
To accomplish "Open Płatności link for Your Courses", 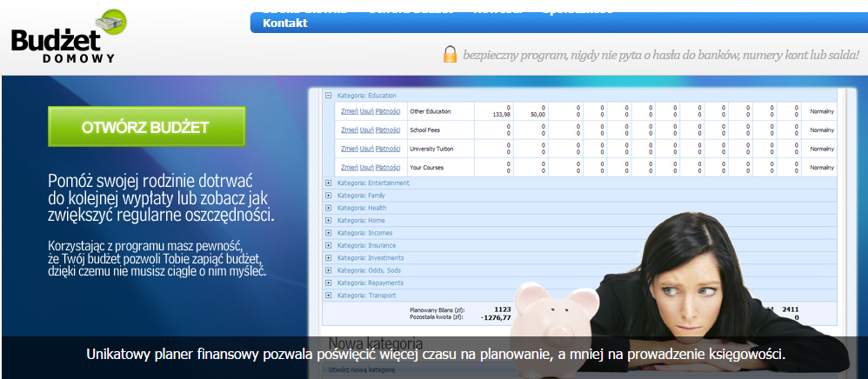I will point(388,168).
